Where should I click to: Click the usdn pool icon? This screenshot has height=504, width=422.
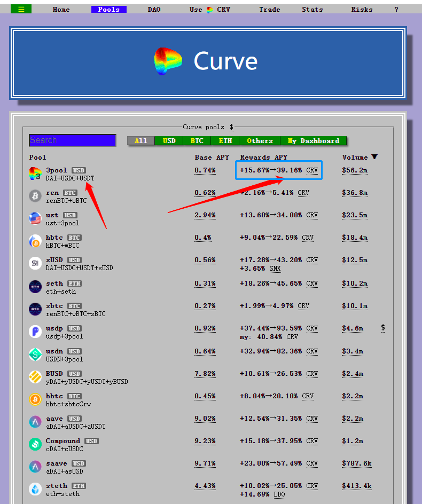[35, 355]
